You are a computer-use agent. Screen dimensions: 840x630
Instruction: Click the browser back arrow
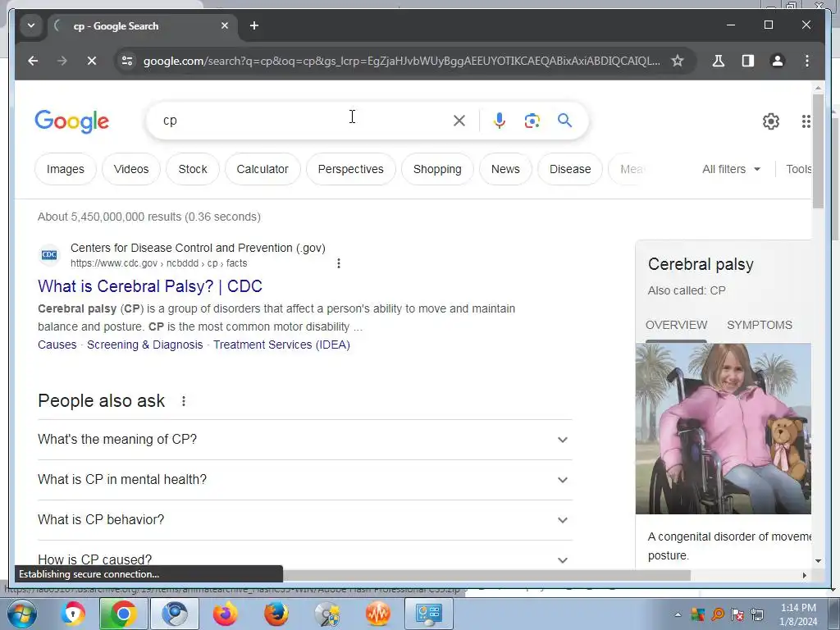click(33, 61)
